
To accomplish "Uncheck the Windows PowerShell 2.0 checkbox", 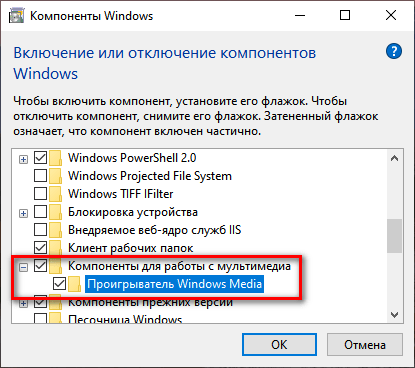I will pos(40,158).
